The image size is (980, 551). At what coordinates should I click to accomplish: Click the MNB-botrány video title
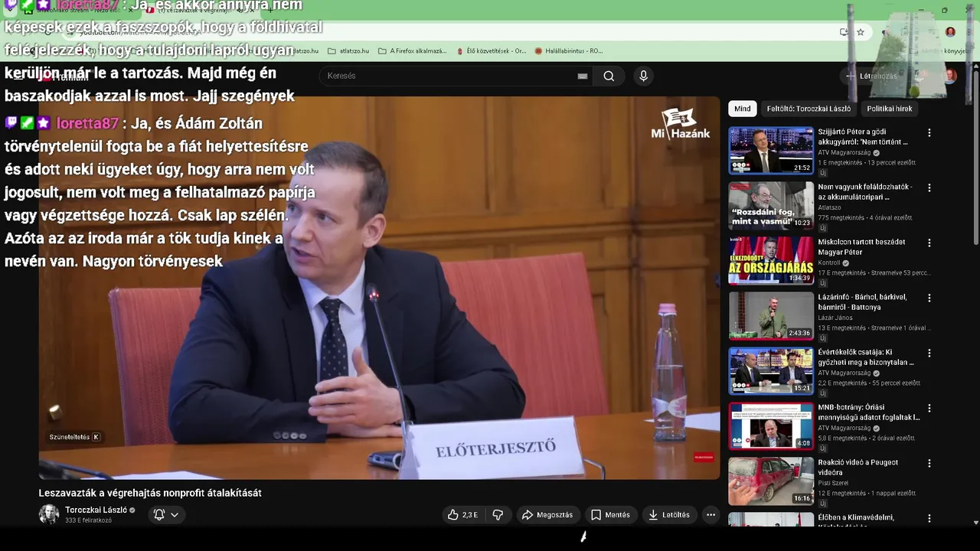(869, 412)
